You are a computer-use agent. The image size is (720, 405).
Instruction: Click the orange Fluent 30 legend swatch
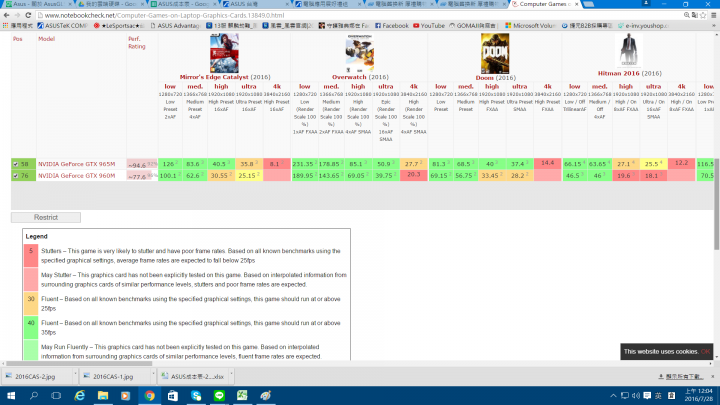[31, 304]
